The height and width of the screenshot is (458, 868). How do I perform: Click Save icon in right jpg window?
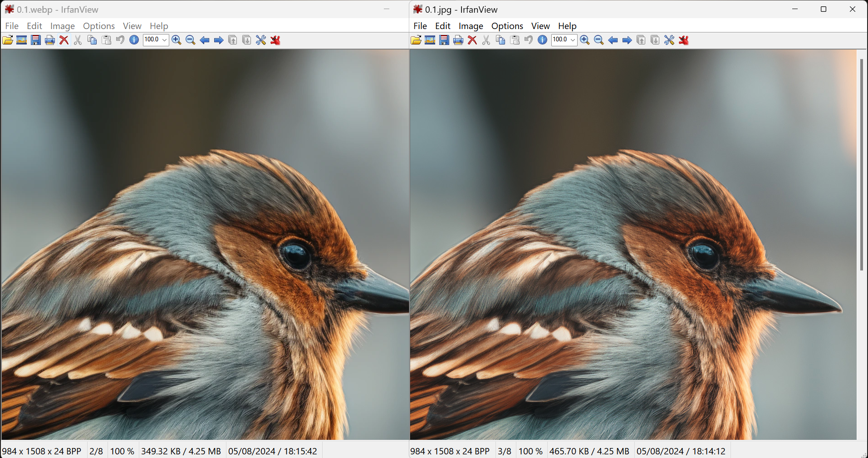[x=444, y=40]
